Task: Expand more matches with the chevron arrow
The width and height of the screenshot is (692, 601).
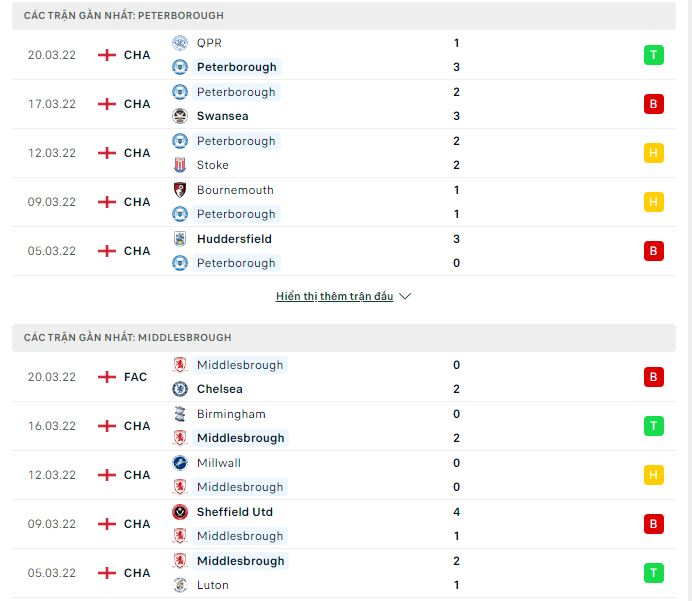Action: (x=405, y=297)
